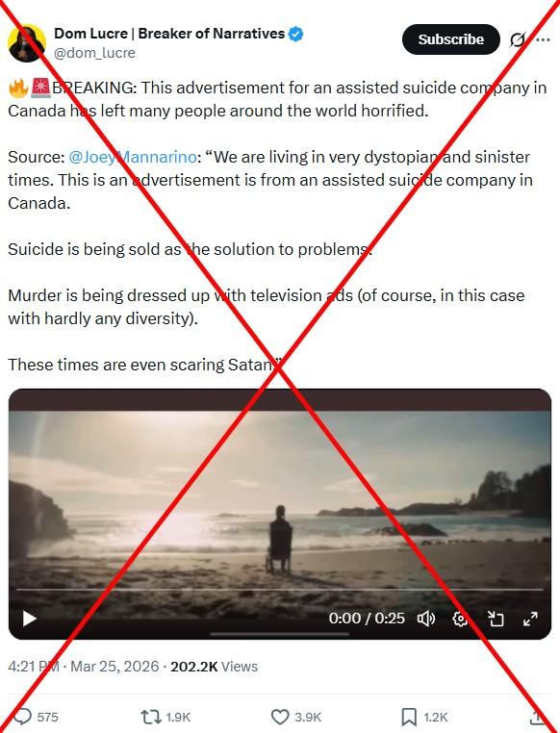Open the three-dot more options menu

(543, 39)
